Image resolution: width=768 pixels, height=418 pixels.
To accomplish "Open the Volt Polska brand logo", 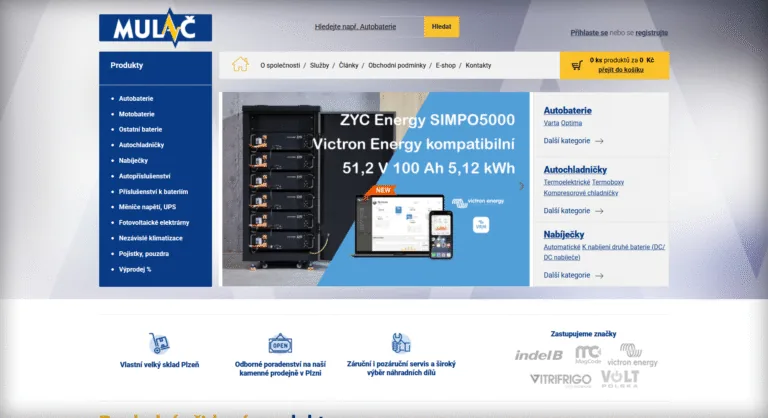I will pos(620,379).
